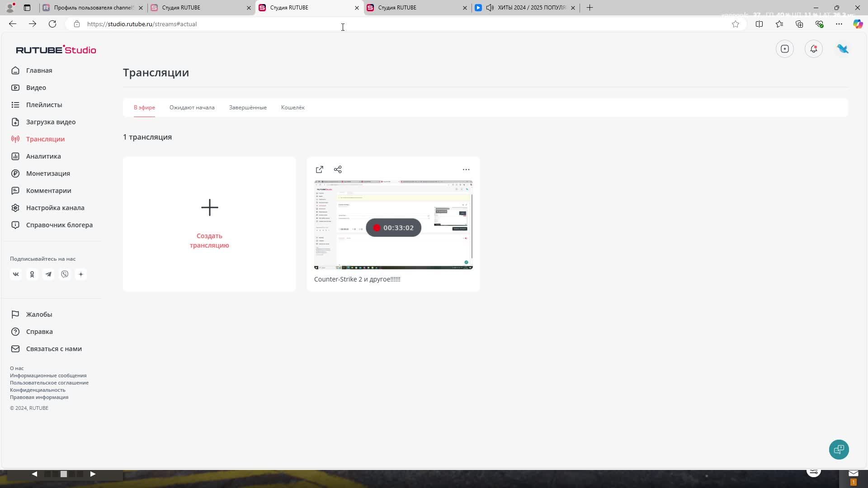Click the Видео sidebar icon

tap(15, 88)
